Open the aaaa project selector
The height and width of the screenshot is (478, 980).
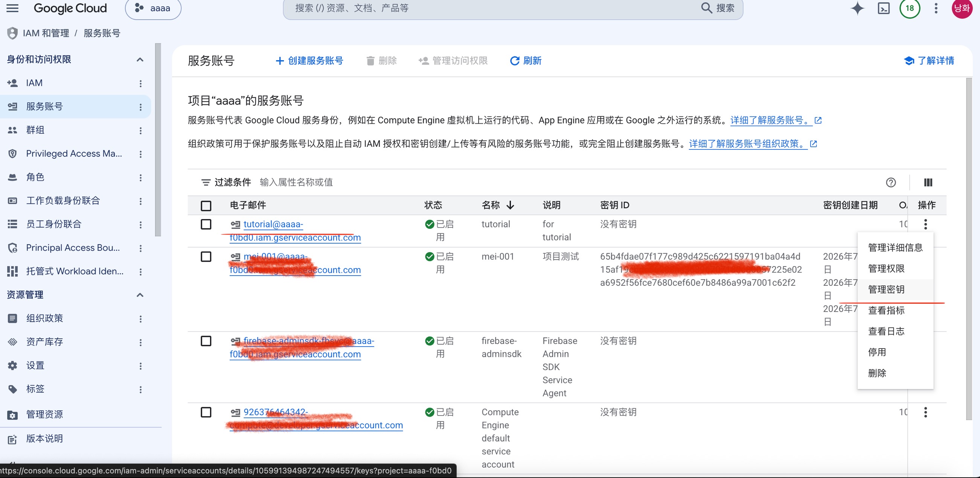tap(153, 8)
